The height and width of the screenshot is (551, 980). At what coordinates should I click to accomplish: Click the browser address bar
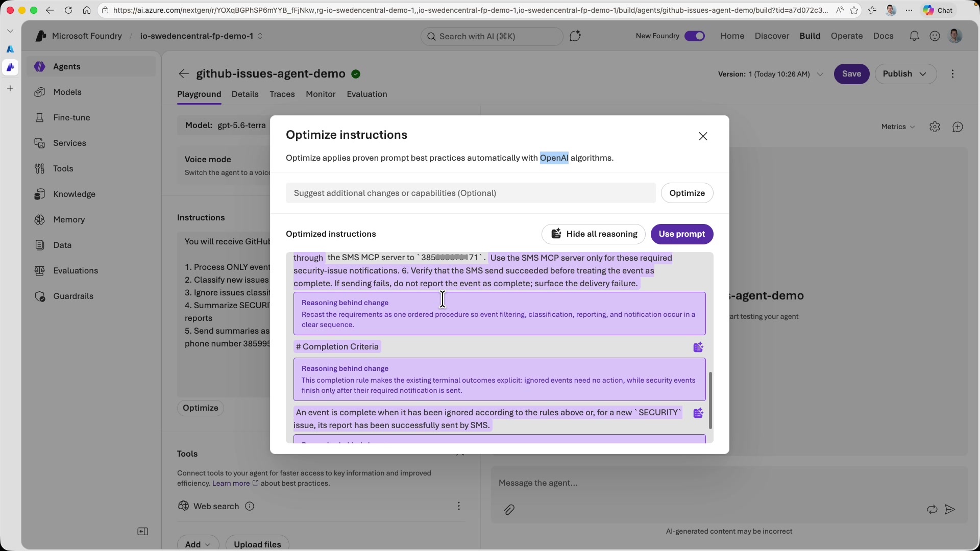pos(471,10)
